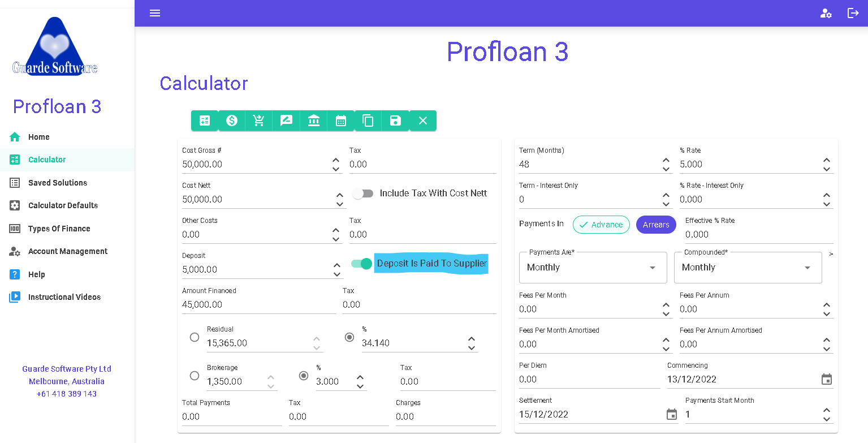Decrease % Rate with the down arrow
This screenshot has width=868, height=443.
(827, 169)
